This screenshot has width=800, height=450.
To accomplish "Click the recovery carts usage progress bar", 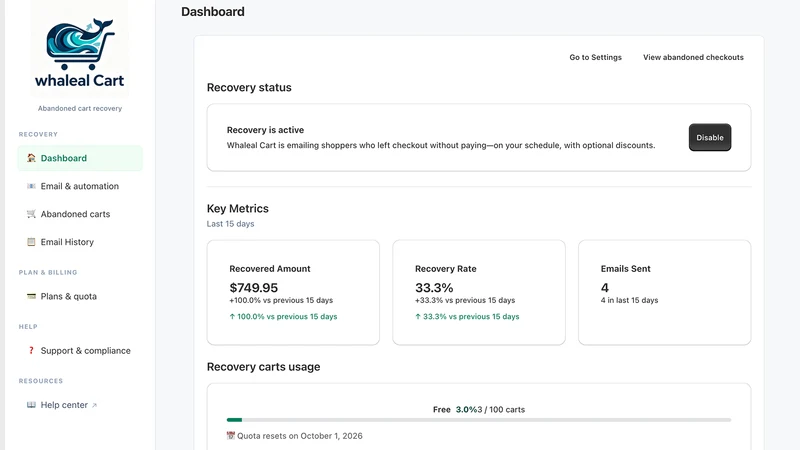I will click(479, 420).
